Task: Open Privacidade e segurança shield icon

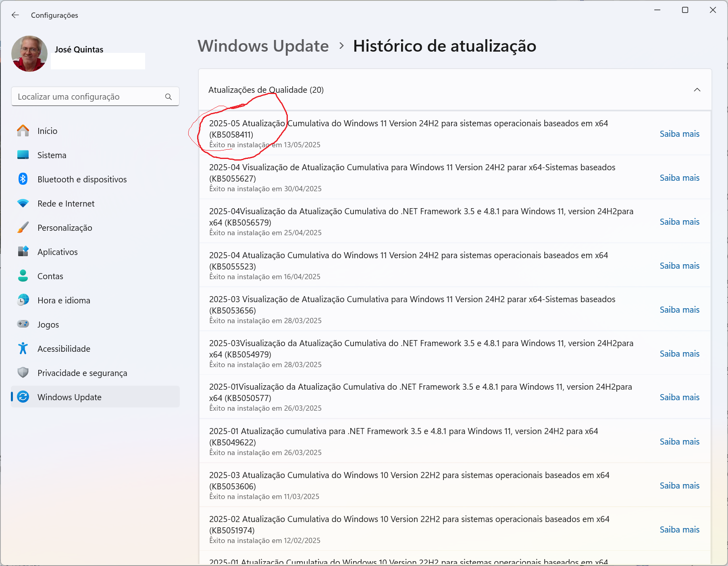Action: (x=23, y=373)
